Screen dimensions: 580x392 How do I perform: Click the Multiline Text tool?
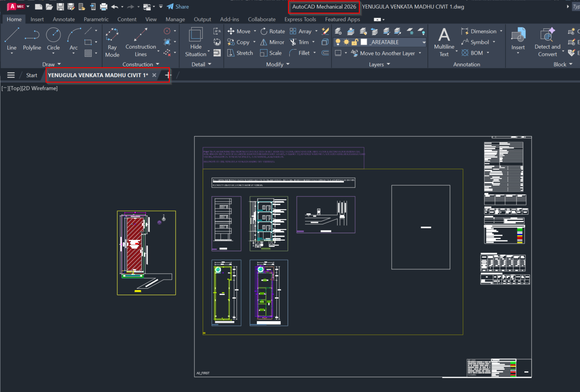(x=444, y=42)
